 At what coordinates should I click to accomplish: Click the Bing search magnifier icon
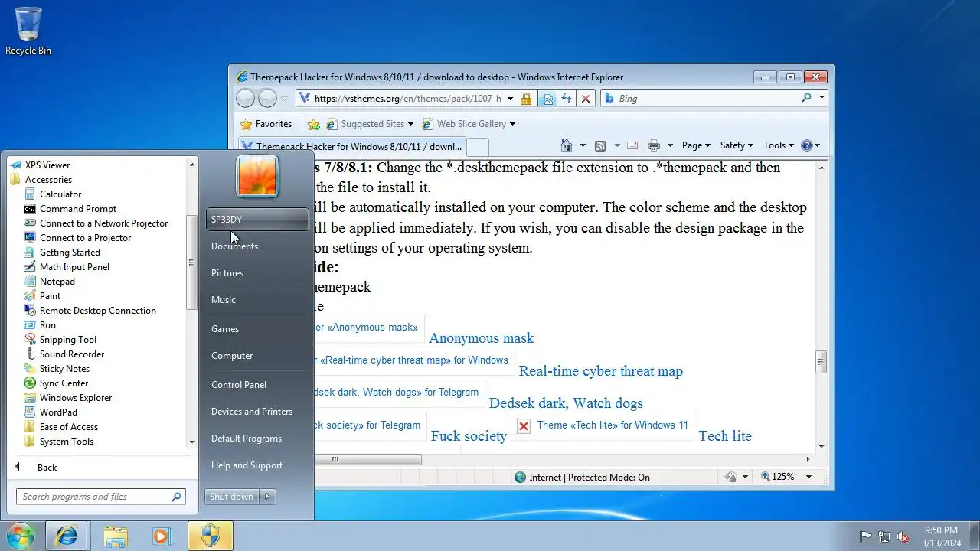pos(806,98)
